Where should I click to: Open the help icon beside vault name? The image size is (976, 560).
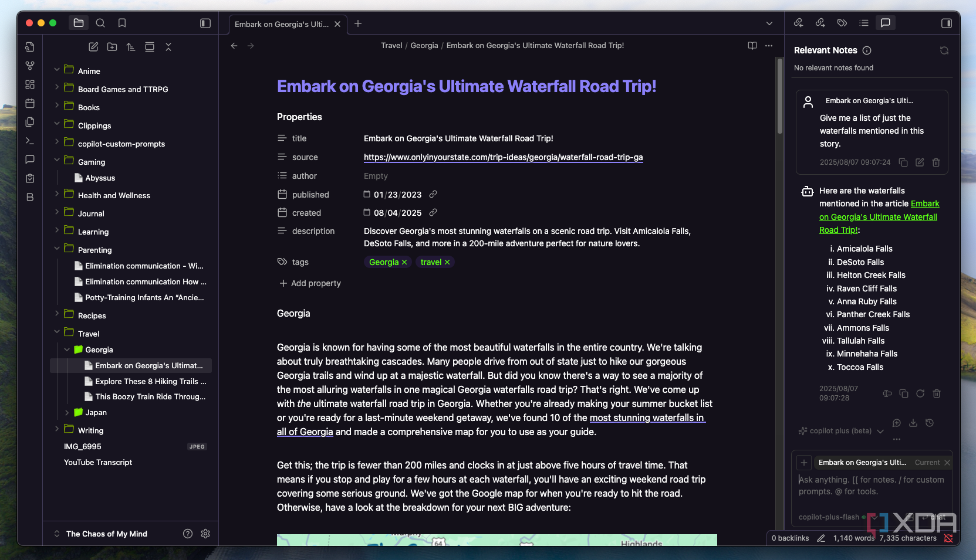tap(188, 534)
